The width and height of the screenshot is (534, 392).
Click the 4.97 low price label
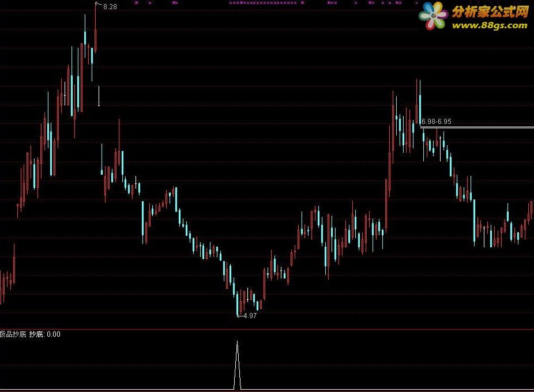[250, 316]
